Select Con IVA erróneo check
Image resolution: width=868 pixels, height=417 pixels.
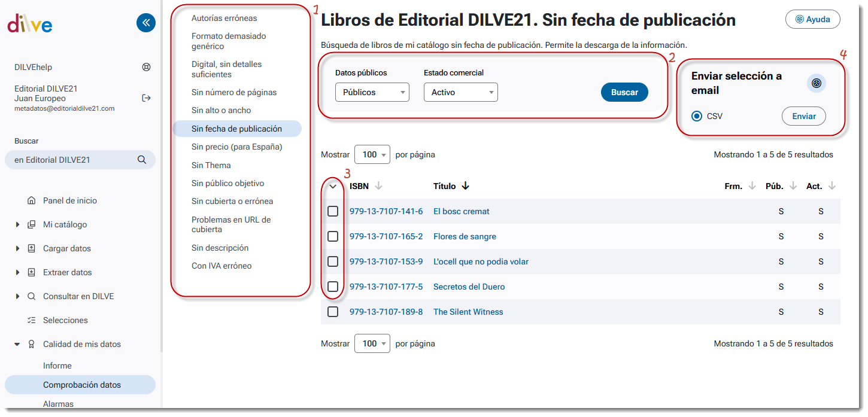[x=221, y=266]
